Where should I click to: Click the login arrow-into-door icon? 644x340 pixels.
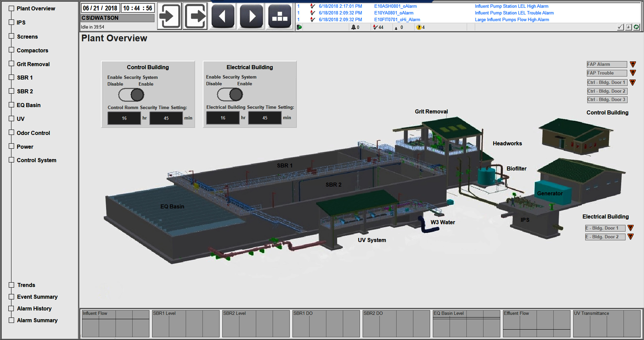[x=170, y=16]
